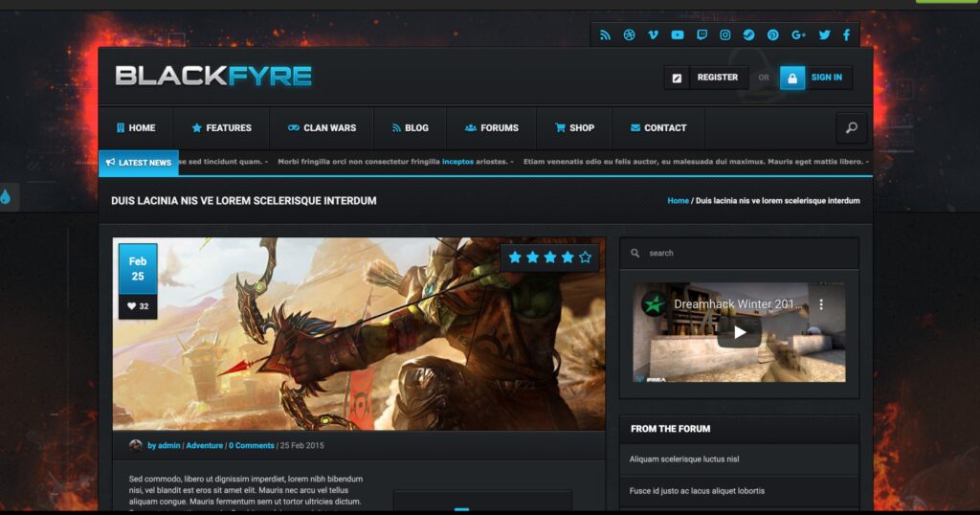Visit the YouTube social icon
Image resolution: width=980 pixels, height=515 pixels.
(x=678, y=35)
